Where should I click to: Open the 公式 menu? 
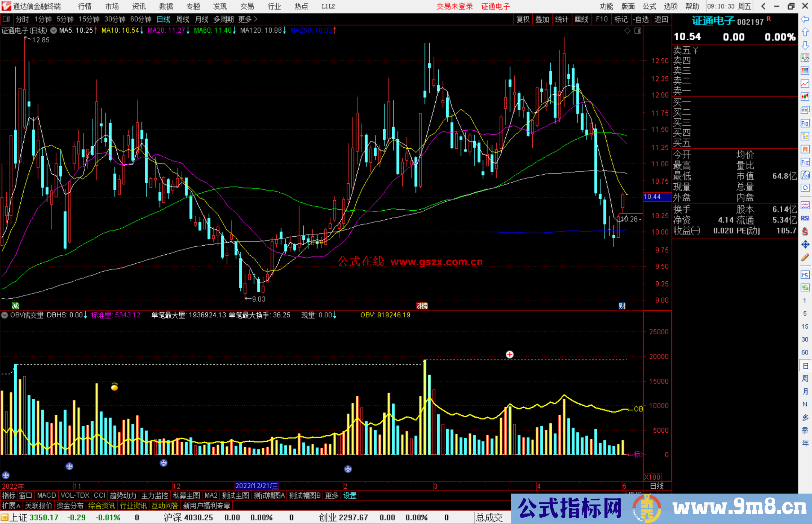(649, 6)
